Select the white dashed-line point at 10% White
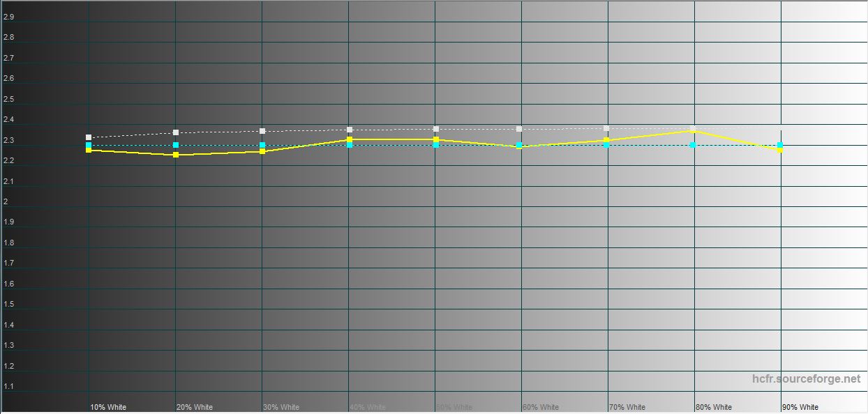This screenshot has width=868, height=414. tap(89, 137)
